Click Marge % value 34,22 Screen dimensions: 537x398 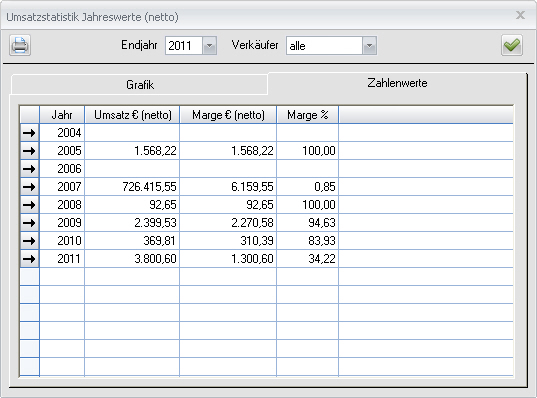(308, 259)
